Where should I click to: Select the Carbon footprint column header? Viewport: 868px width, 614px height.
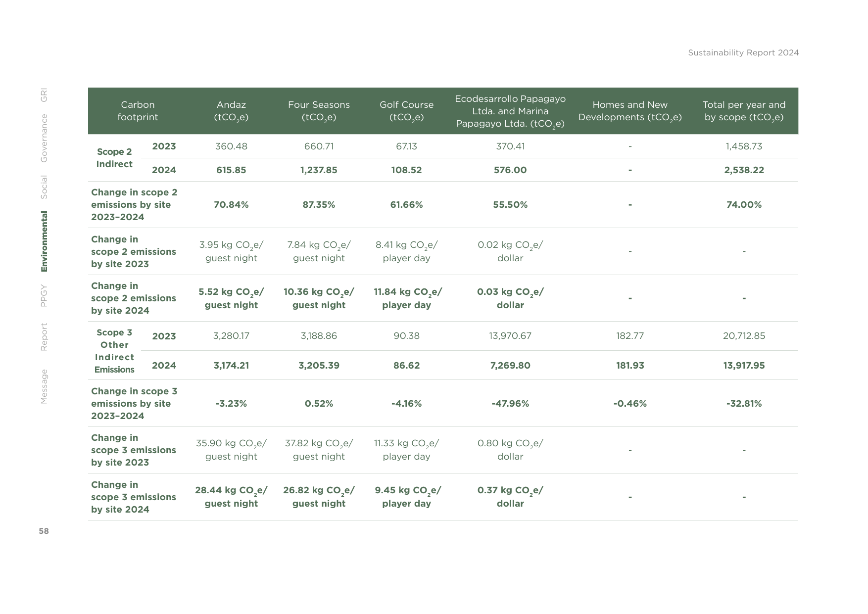(138, 111)
